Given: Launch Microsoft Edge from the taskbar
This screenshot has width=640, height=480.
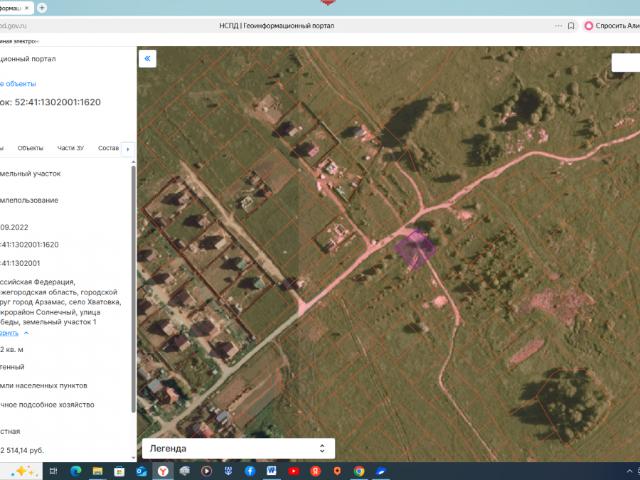Looking at the screenshot, I should [76, 471].
